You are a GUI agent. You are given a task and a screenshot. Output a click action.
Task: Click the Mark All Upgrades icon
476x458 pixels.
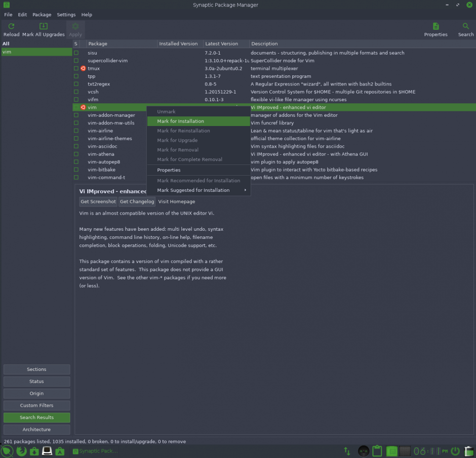(x=44, y=26)
